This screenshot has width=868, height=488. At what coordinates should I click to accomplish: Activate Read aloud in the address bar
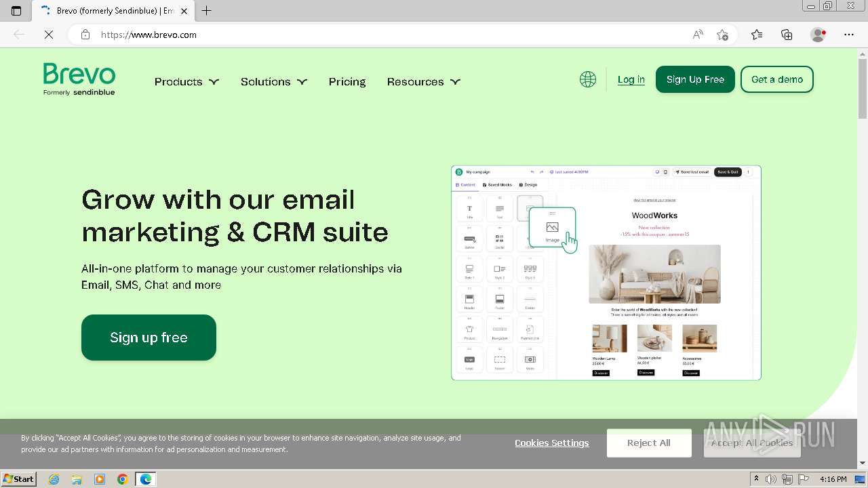coord(698,35)
